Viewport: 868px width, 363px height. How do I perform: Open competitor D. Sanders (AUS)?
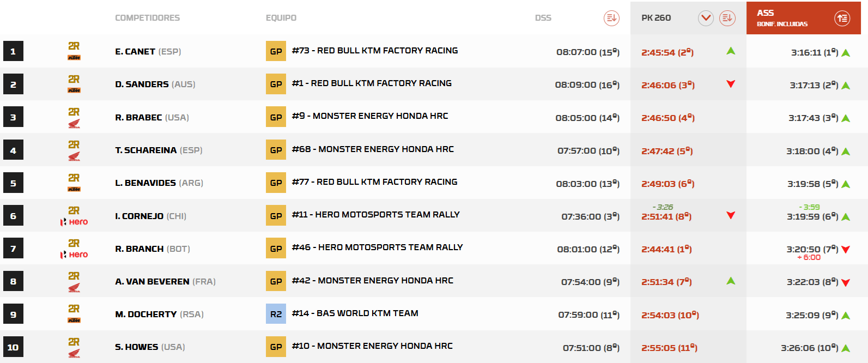pos(155,84)
